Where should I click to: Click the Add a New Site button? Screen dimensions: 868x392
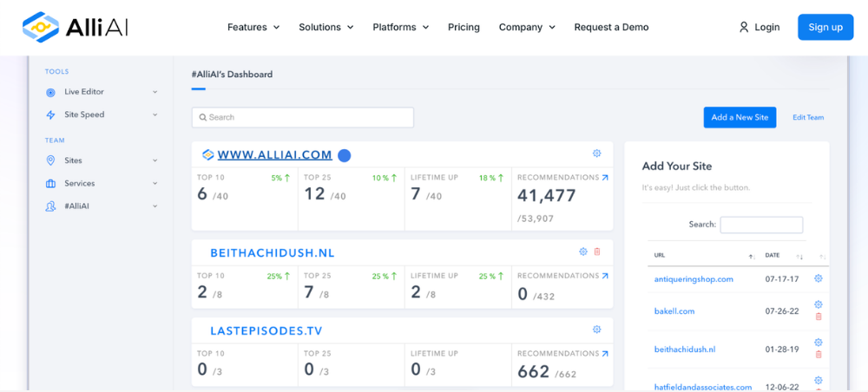pyautogui.click(x=740, y=117)
